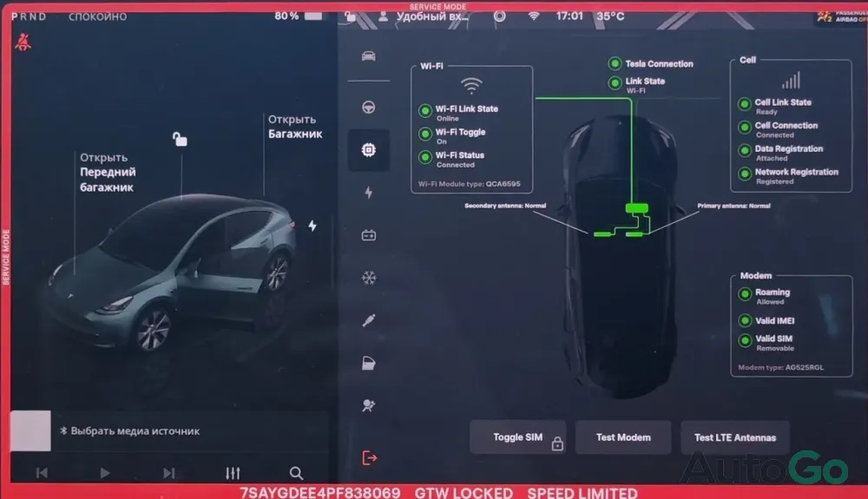Click the Toggle SIM button
The width and height of the screenshot is (868, 499).
tap(518, 437)
